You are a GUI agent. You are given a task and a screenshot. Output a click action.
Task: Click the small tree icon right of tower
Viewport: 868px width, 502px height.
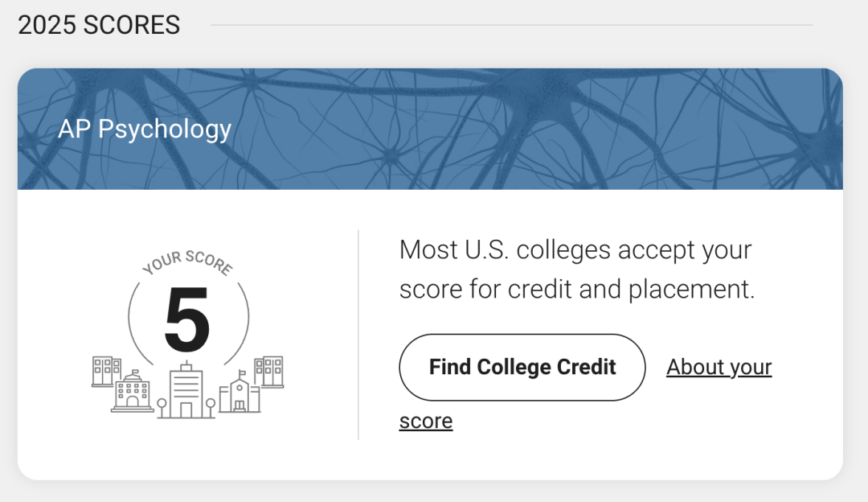point(211,407)
